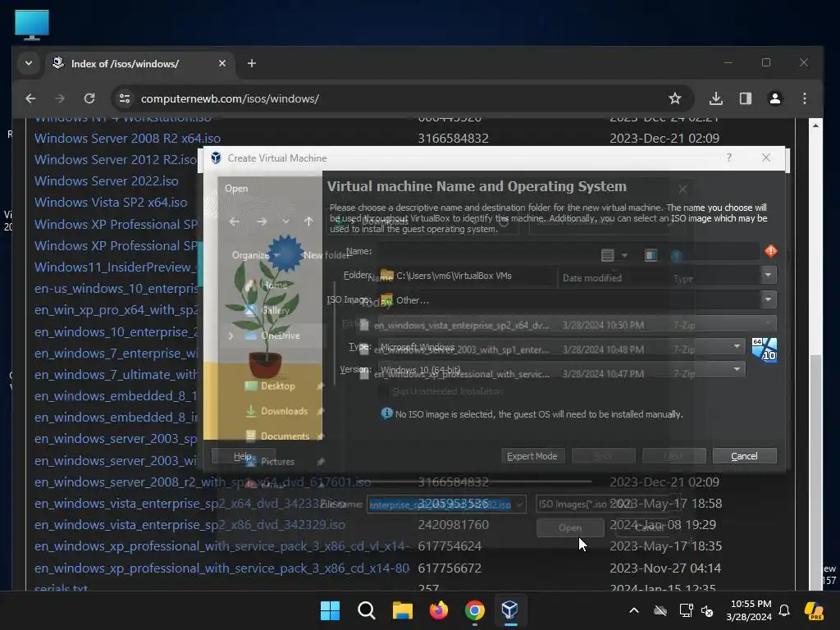Select Downloads in Open dialog sidebar
Viewport: 840px width, 630px height.
284,411
